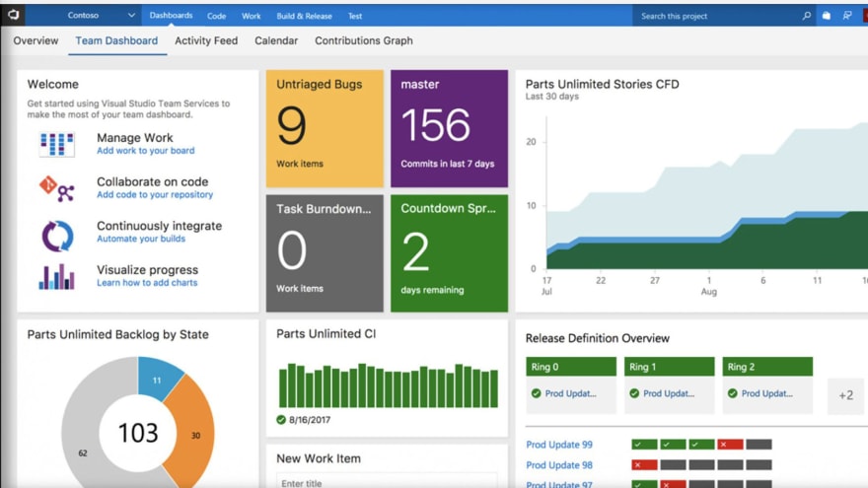The height and width of the screenshot is (488, 868).
Task: Click the Collaborate on code heading
Action: [152, 181]
